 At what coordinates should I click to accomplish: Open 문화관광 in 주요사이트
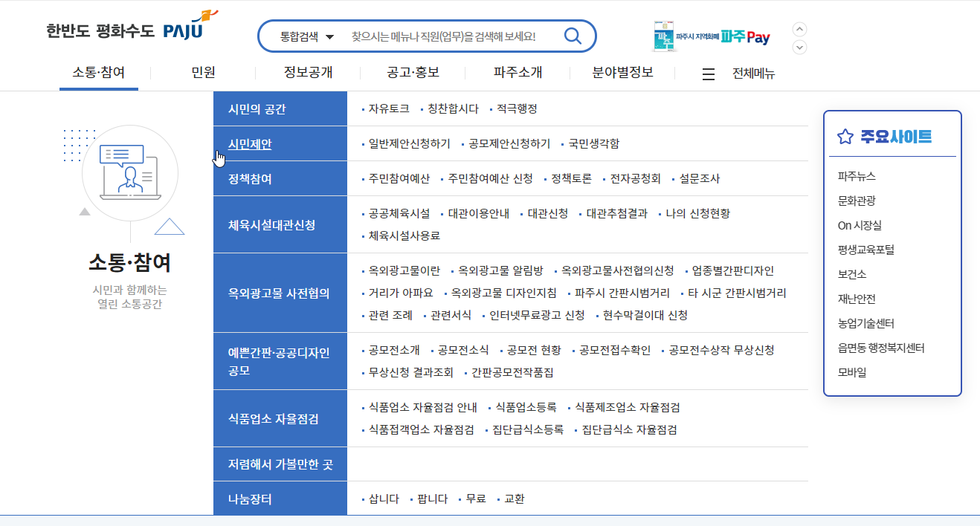coord(857,201)
